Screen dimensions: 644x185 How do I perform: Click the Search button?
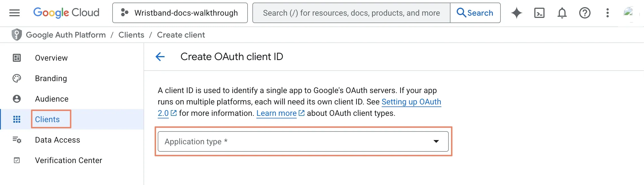click(475, 13)
